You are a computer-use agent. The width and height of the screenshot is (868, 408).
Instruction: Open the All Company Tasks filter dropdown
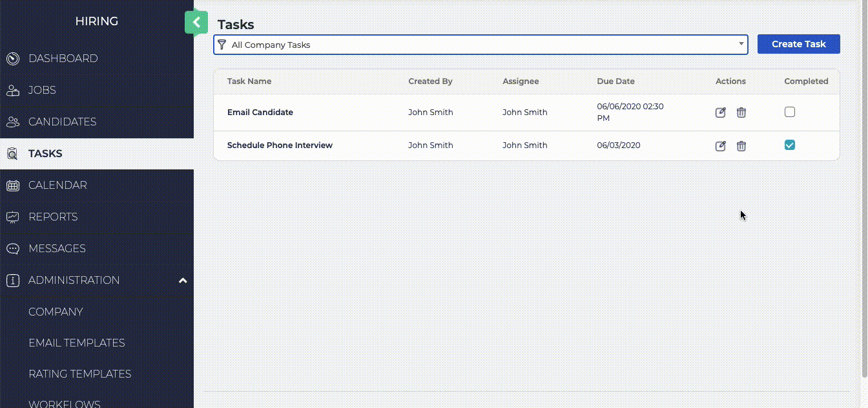[740, 45]
